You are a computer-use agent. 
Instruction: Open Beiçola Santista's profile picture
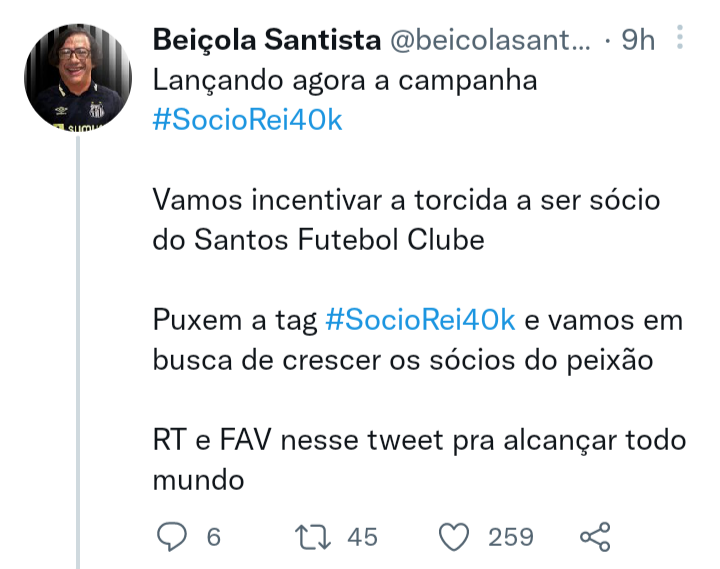[78, 77]
